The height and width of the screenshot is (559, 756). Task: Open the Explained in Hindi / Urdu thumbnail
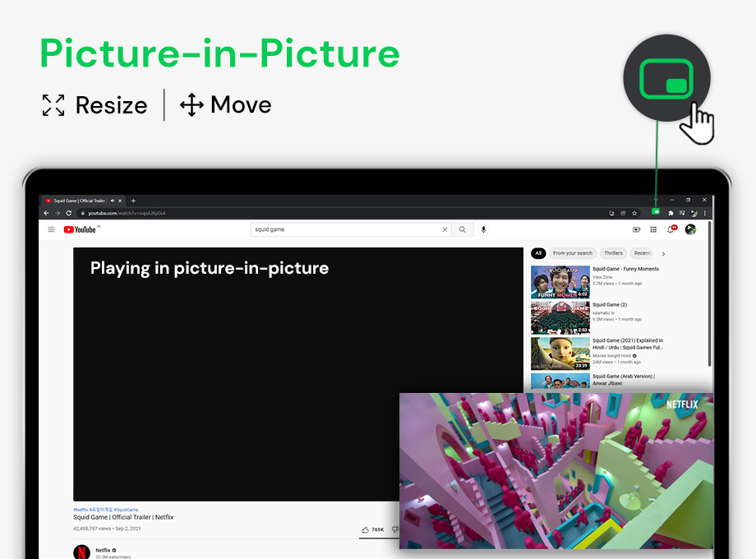coord(560,353)
